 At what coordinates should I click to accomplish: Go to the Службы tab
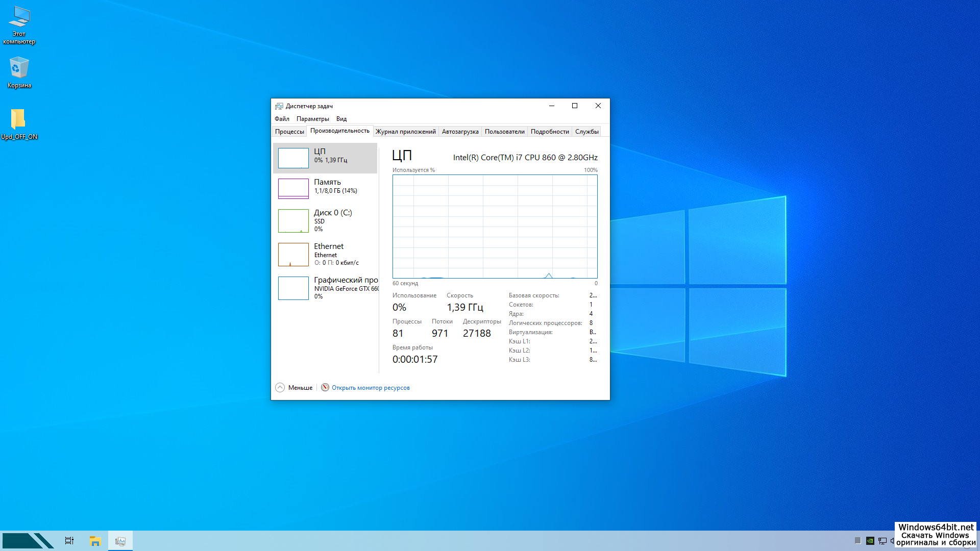pyautogui.click(x=586, y=132)
